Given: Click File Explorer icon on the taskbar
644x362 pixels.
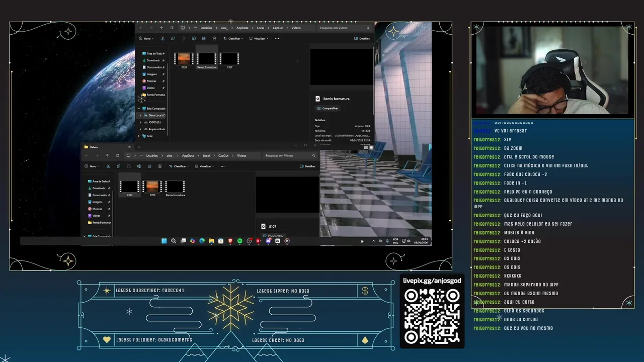Looking at the screenshot, I should pos(211,241).
